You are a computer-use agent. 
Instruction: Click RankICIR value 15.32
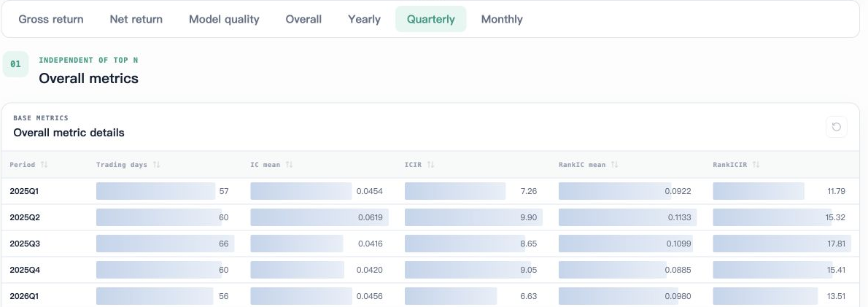tap(835, 217)
